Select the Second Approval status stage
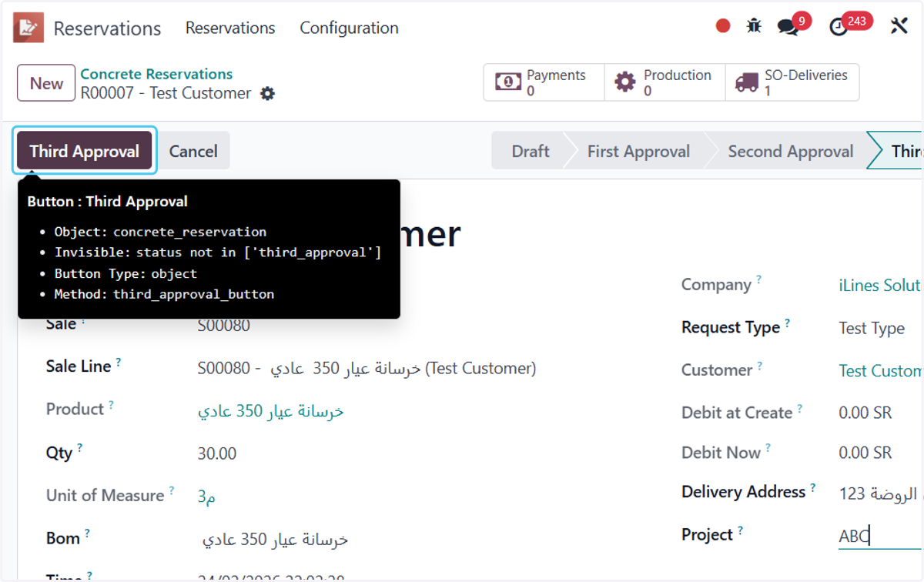 click(790, 151)
